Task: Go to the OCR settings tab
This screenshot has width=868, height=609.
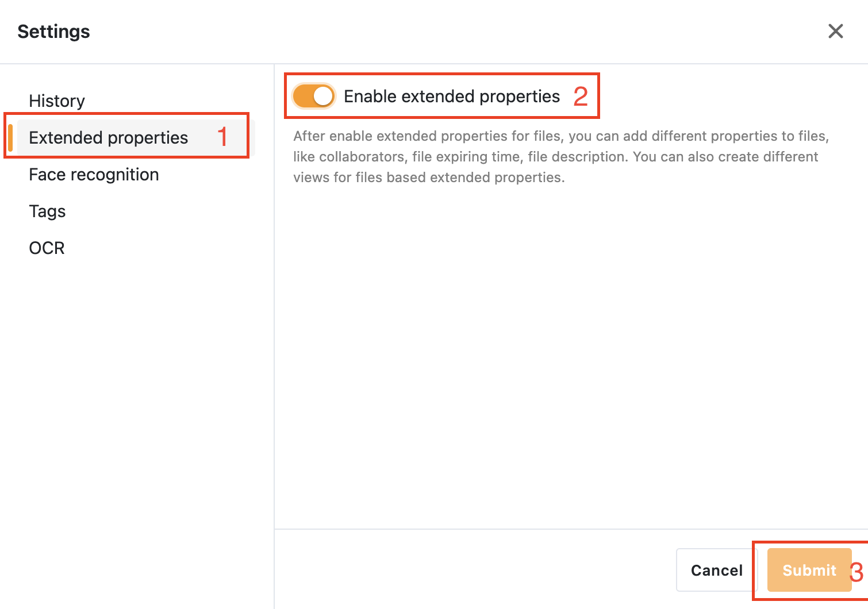Action: 47,248
